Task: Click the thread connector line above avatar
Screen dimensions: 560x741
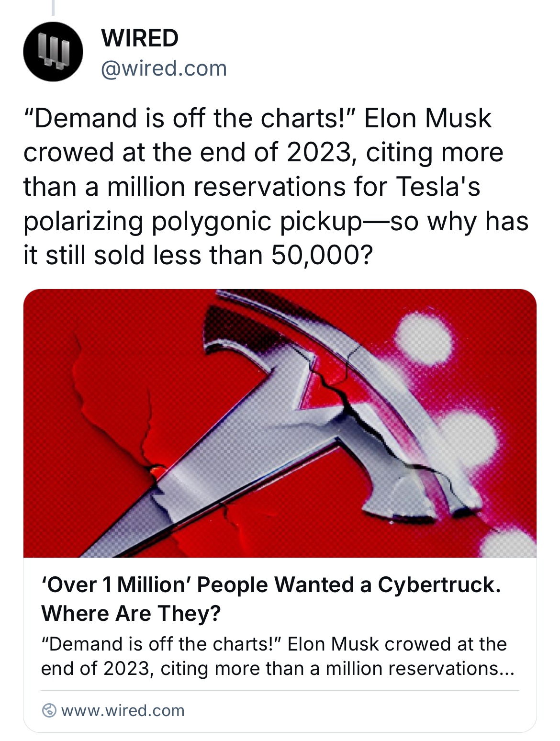Action: (x=53, y=7)
